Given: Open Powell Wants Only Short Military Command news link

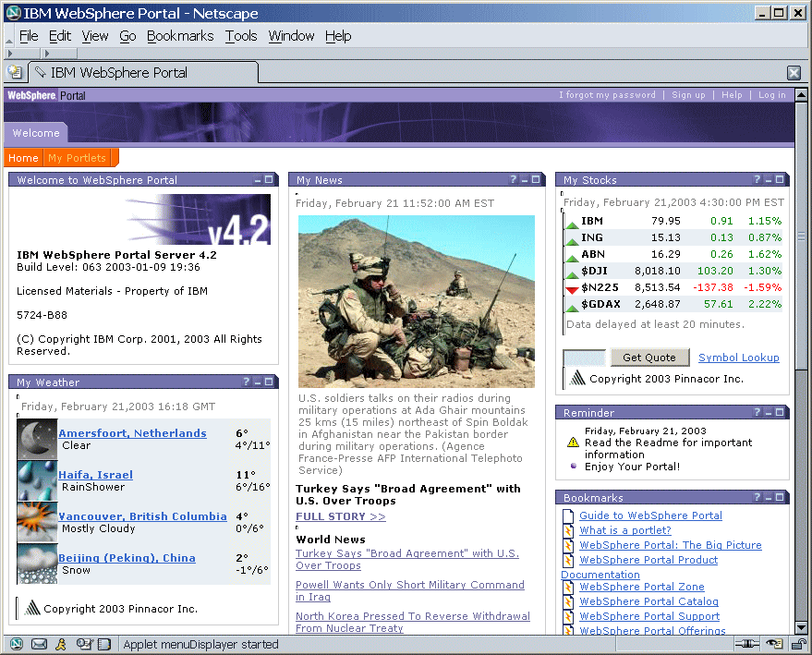Looking at the screenshot, I should click(409, 590).
